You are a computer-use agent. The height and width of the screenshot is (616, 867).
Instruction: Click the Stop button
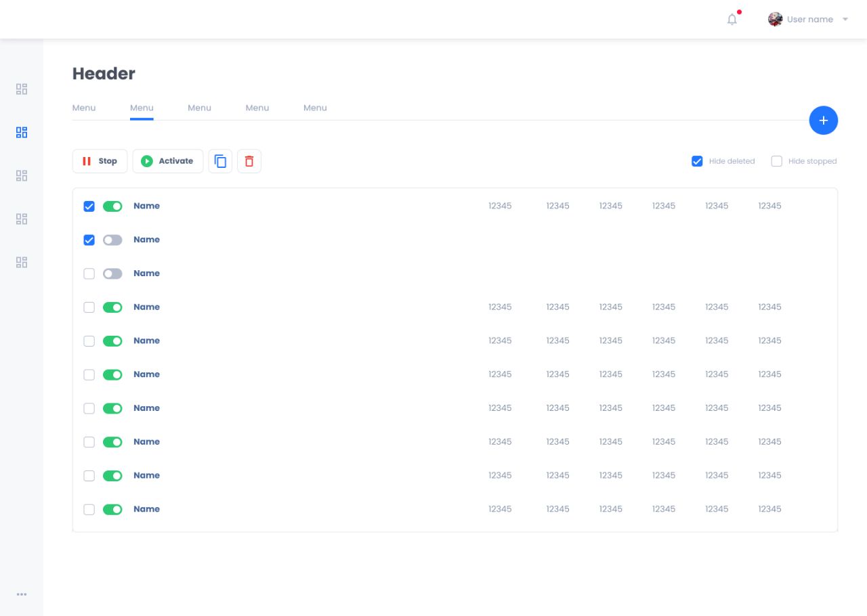[x=100, y=161]
